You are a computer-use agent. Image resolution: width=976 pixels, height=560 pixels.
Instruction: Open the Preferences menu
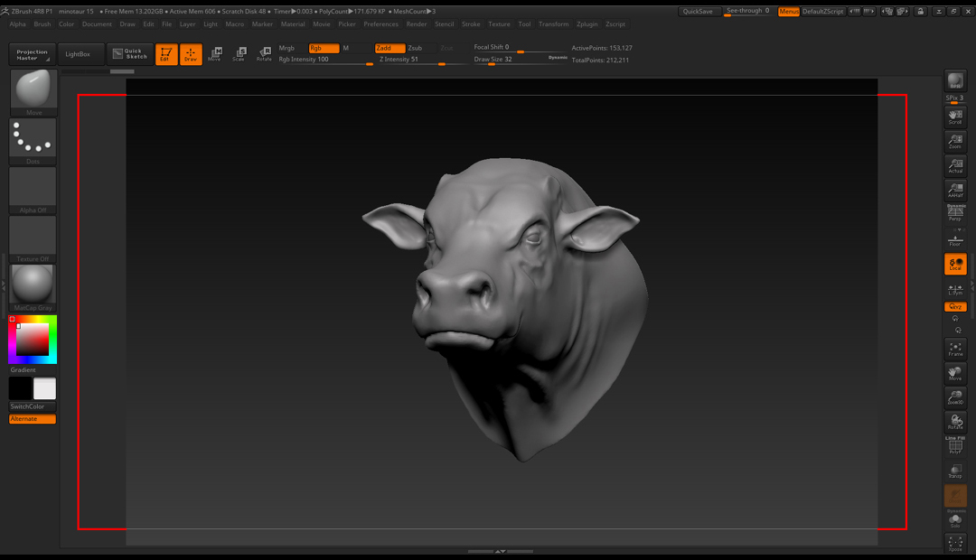click(x=381, y=24)
